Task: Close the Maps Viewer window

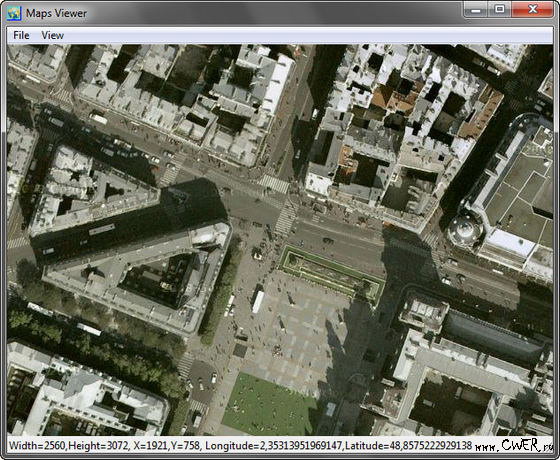Action: point(532,10)
